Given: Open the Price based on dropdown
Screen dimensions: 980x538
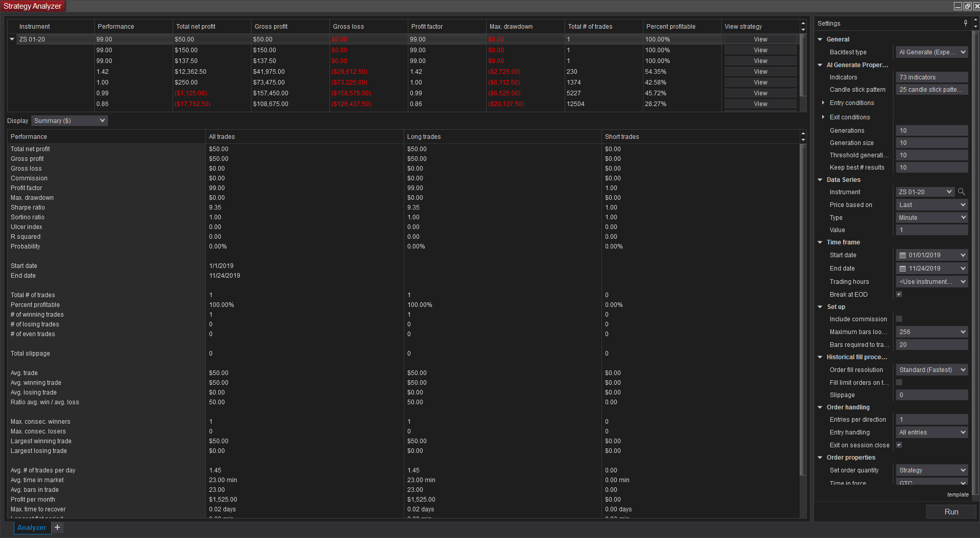Looking at the screenshot, I should [x=932, y=205].
